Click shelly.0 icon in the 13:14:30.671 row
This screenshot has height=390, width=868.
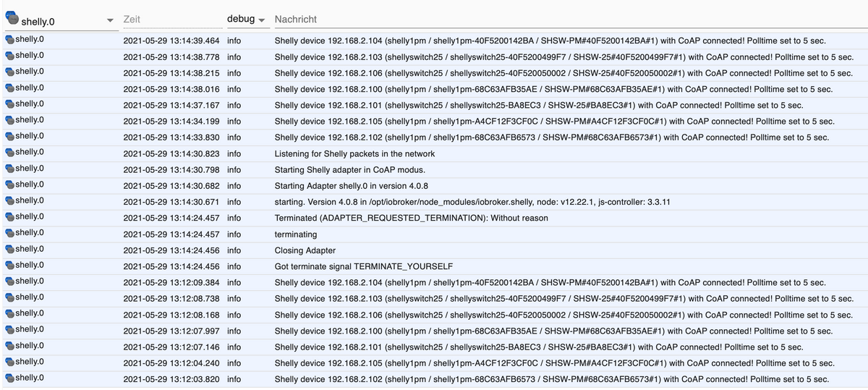pyautogui.click(x=9, y=200)
